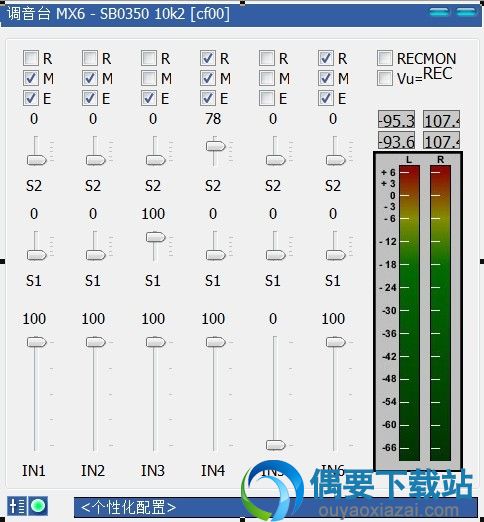Click the mixer settings icon at bottom-left
Viewport: 484px width, 522px height.
pyautogui.click(x=17, y=506)
